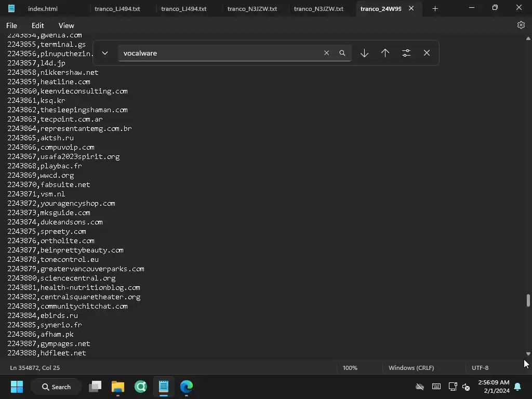
Task: Open the Edit menu
Action: click(37, 25)
